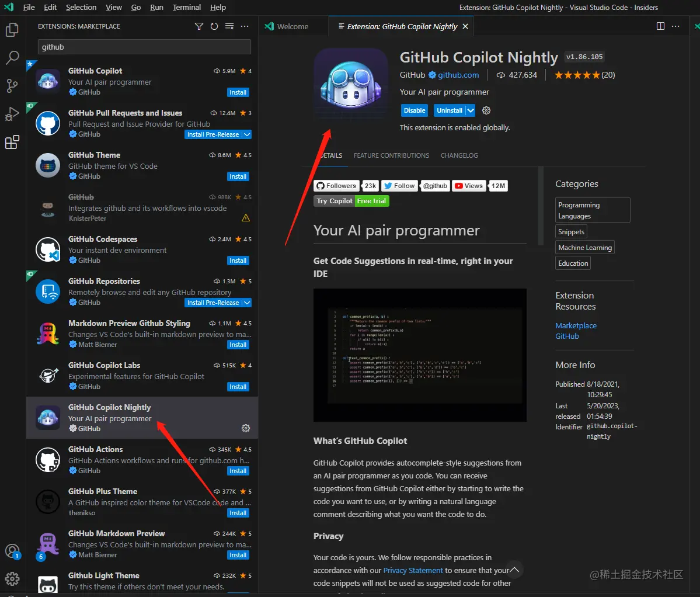Open the Accounts icon in activity bar
This screenshot has height=597, width=700.
(x=12, y=551)
